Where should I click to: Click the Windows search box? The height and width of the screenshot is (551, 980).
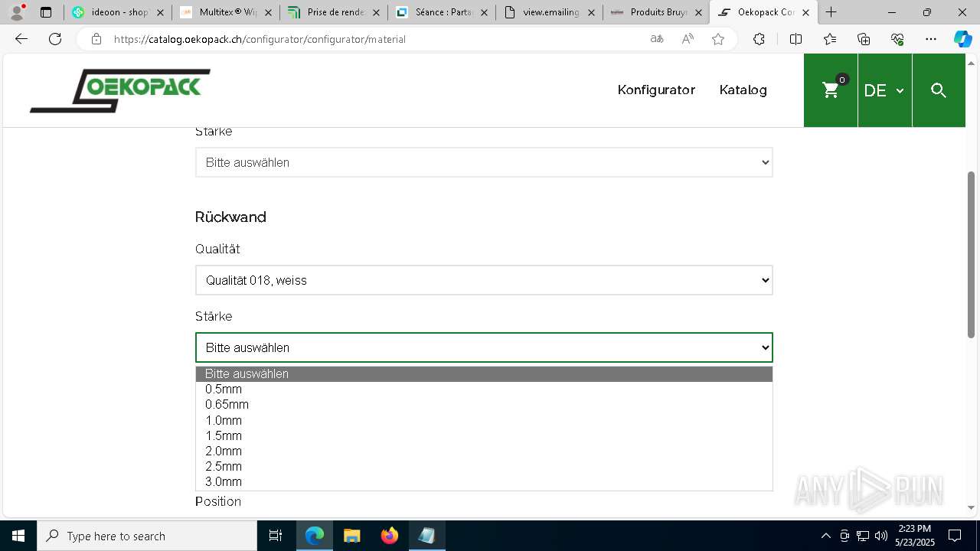point(147,536)
